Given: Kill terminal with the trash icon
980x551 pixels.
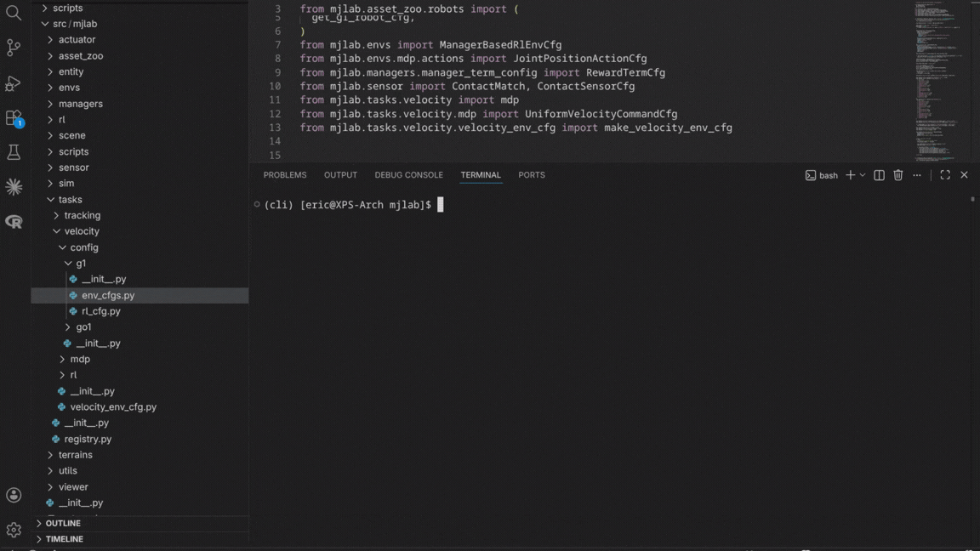Looking at the screenshot, I should [x=898, y=175].
